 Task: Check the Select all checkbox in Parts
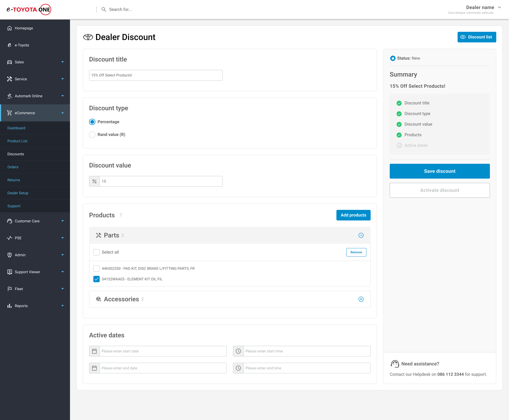coord(97,252)
